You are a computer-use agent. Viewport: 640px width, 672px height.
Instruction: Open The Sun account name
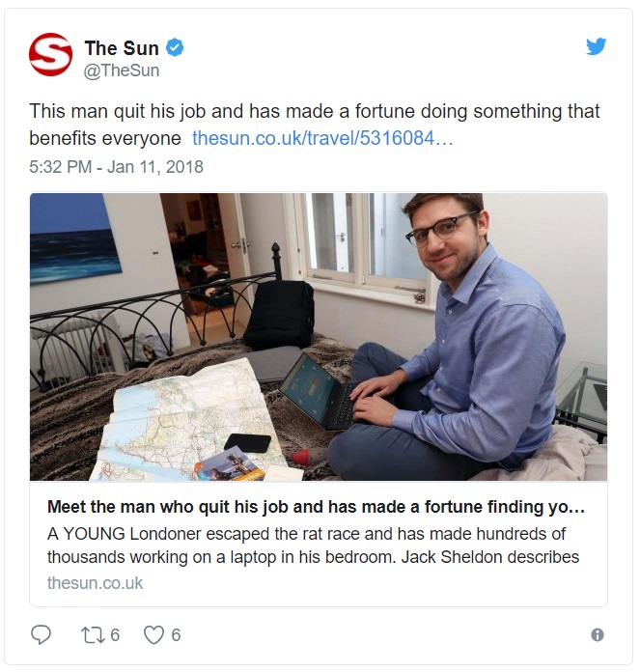(x=122, y=48)
